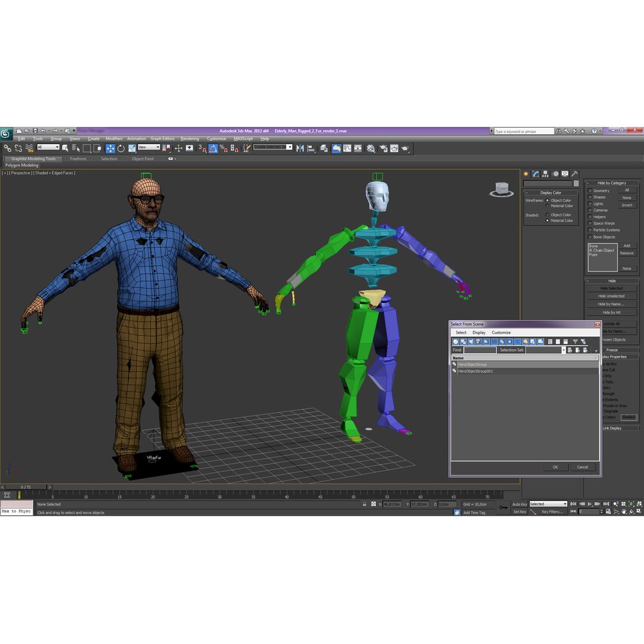Viewport: 644px width, 644px height.
Task: Toggle the Angle Snap icon
Action: [213, 148]
